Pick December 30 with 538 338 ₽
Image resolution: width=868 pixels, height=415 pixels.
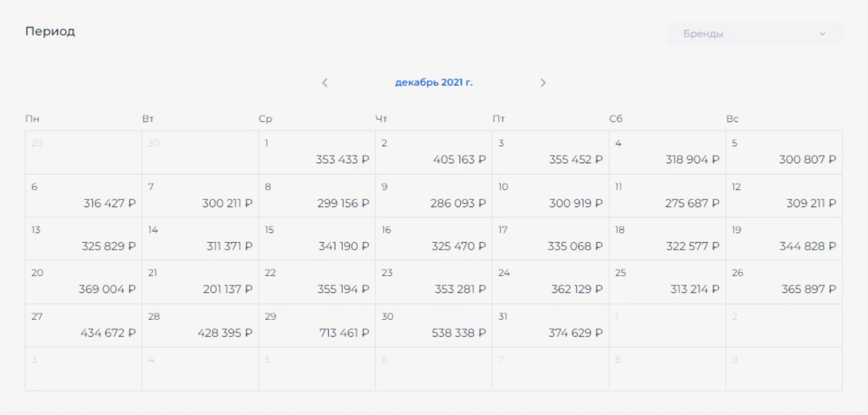click(x=434, y=325)
